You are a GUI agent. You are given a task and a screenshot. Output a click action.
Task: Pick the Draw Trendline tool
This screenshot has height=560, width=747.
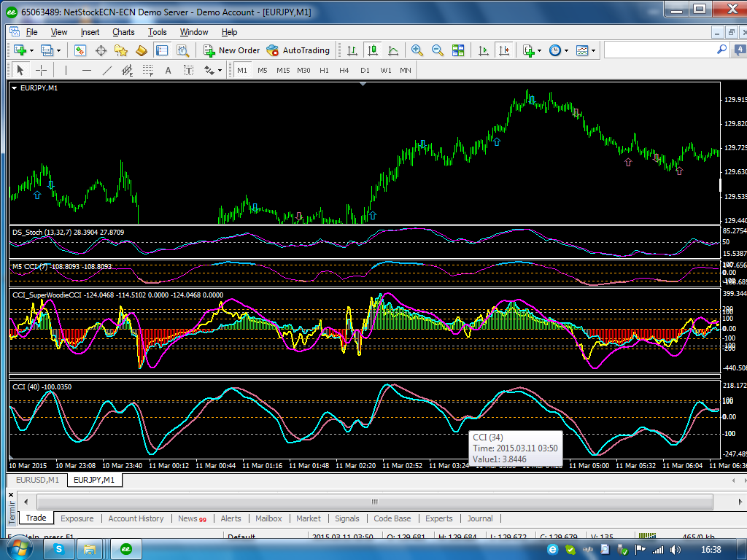tap(107, 70)
